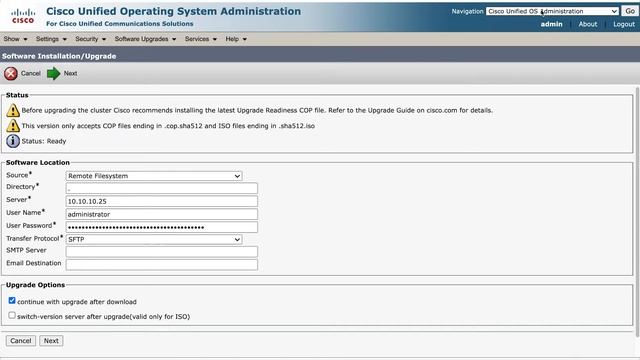The width and height of the screenshot is (640, 360).
Task: Click the User Password field
Action: [162, 227]
